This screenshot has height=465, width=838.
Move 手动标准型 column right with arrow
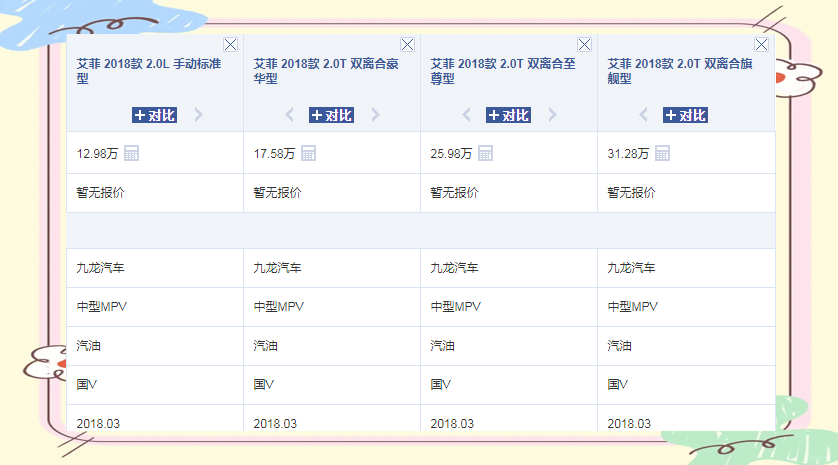(198, 114)
